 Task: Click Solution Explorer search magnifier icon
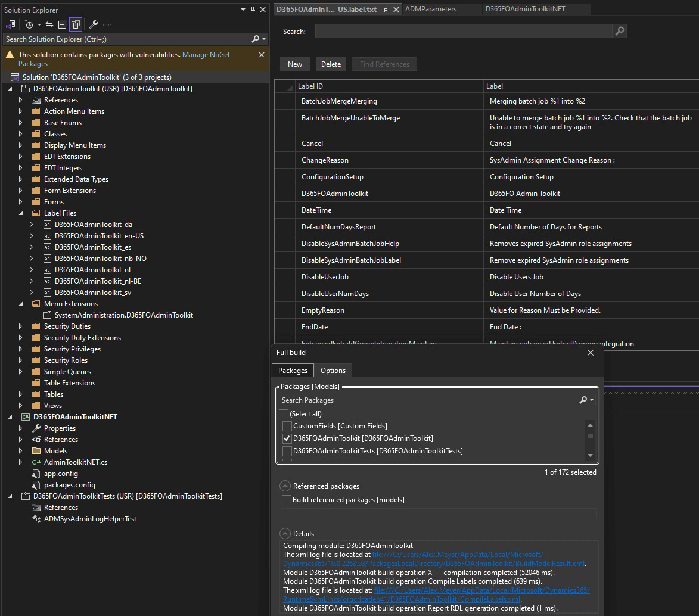click(256, 39)
